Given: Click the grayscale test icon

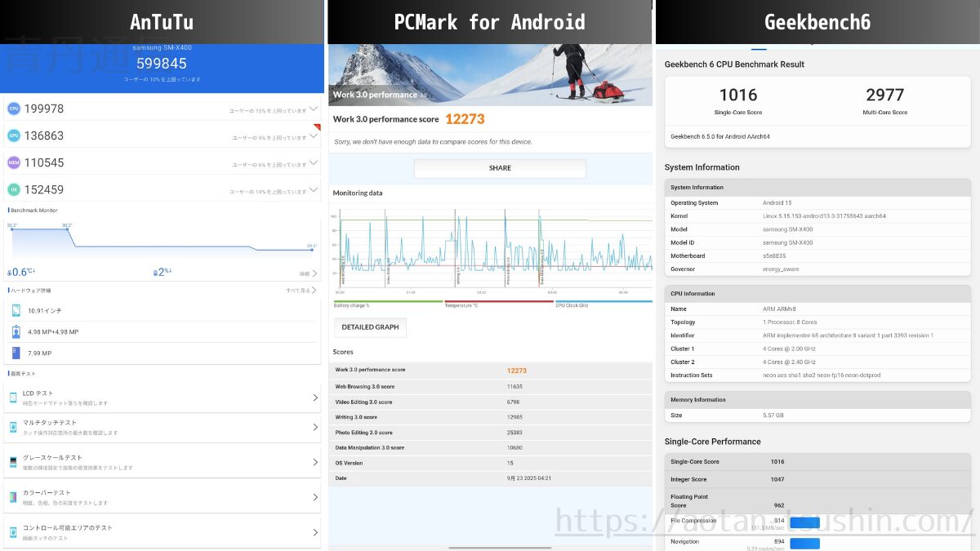Looking at the screenshot, I should click(13, 462).
